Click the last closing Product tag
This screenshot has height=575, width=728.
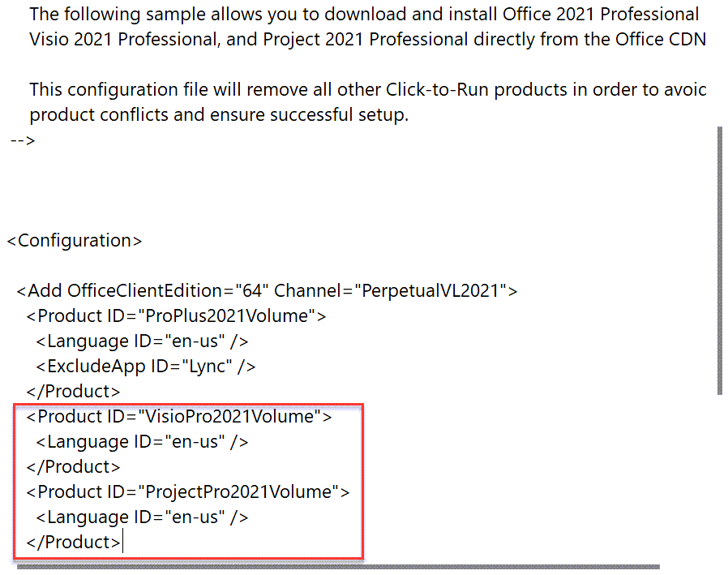coord(73,543)
